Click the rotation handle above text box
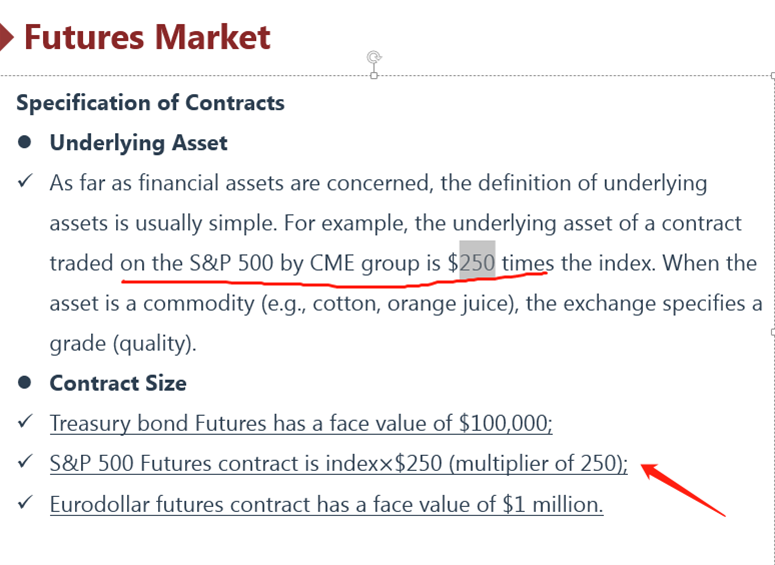 374,57
